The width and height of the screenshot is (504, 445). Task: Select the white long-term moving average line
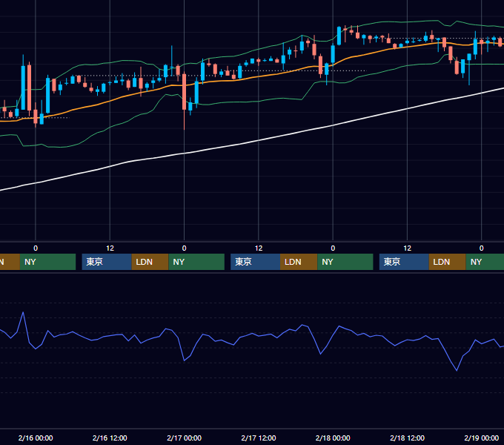pos(259,141)
